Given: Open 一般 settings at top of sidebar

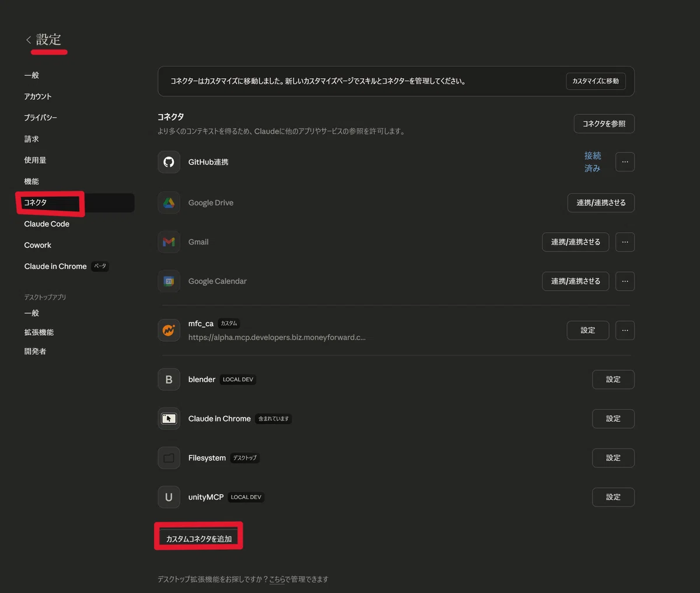Looking at the screenshot, I should coord(32,75).
